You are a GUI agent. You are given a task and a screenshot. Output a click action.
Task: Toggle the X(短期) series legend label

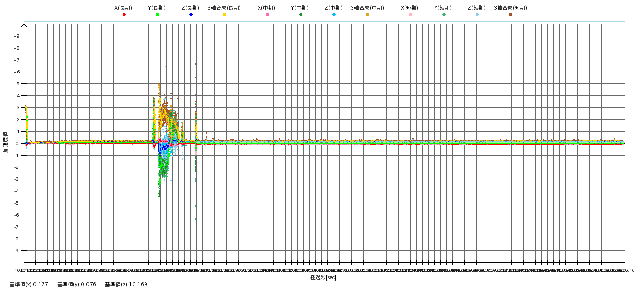[x=409, y=8]
